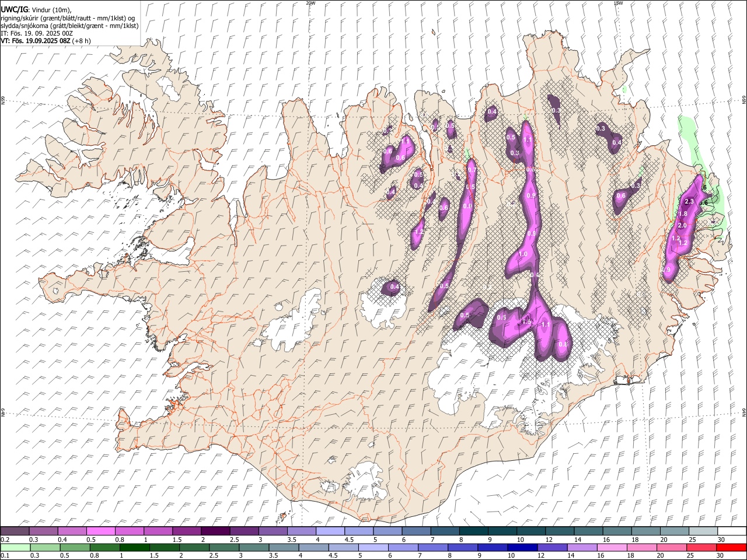Select blue rain swatch between 8 and 9
The height and width of the screenshot is (560, 747).
(462, 547)
